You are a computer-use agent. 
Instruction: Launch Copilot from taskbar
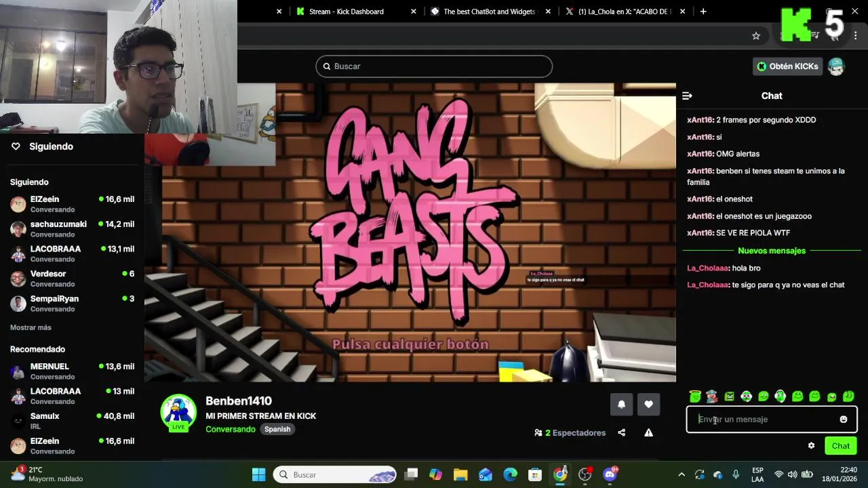(x=436, y=474)
